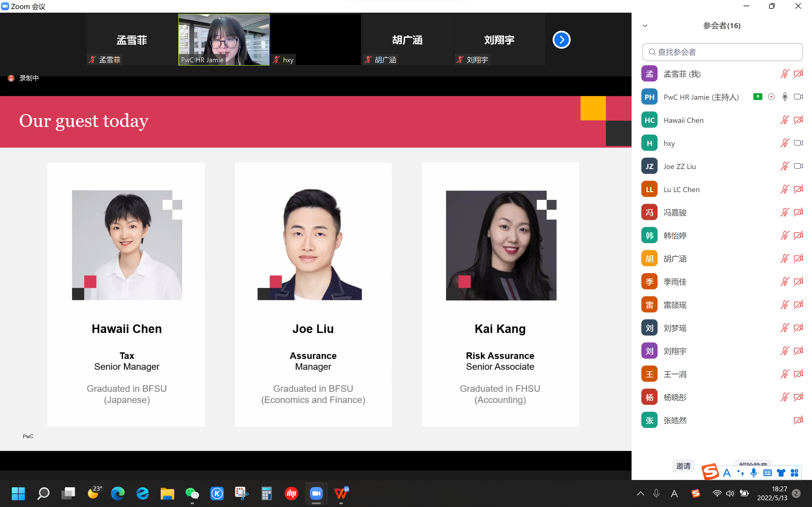The height and width of the screenshot is (507, 812).
Task: Click the 查找参会者 search field
Action: (x=722, y=52)
